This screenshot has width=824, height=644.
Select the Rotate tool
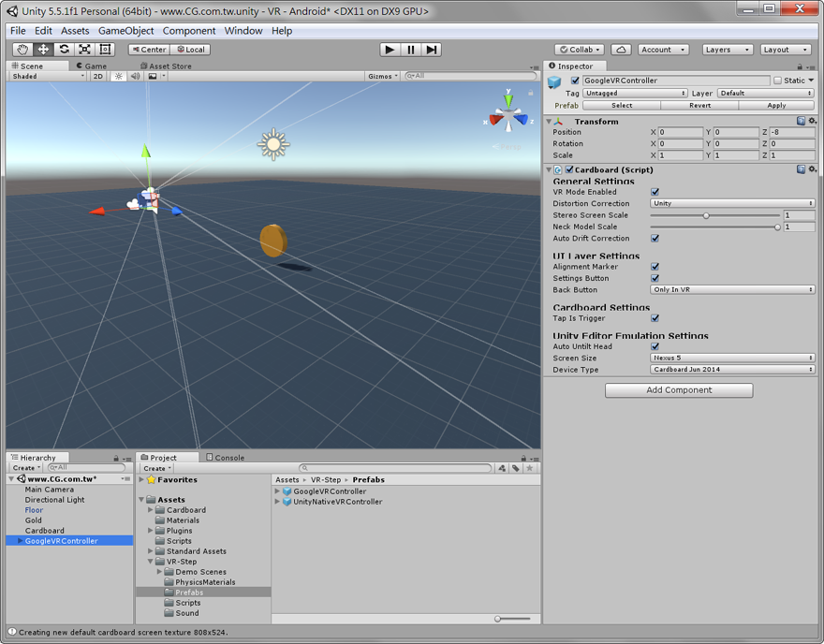click(x=64, y=50)
